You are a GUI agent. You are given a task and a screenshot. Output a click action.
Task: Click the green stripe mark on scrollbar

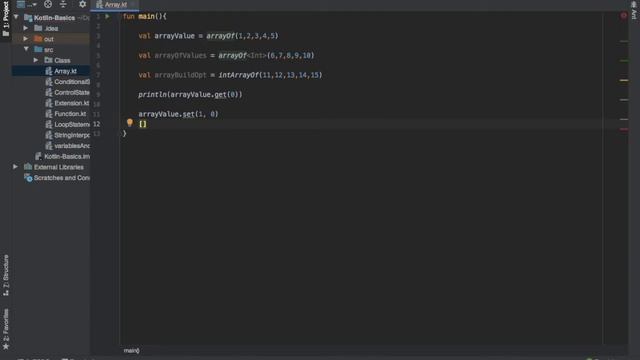click(624, 61)
